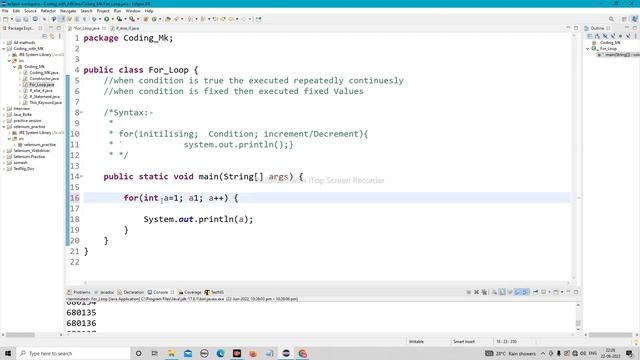Viewport: 640px width, 360px height.
Task: Switch to the Javadoc tab
Action: [104, 292]
